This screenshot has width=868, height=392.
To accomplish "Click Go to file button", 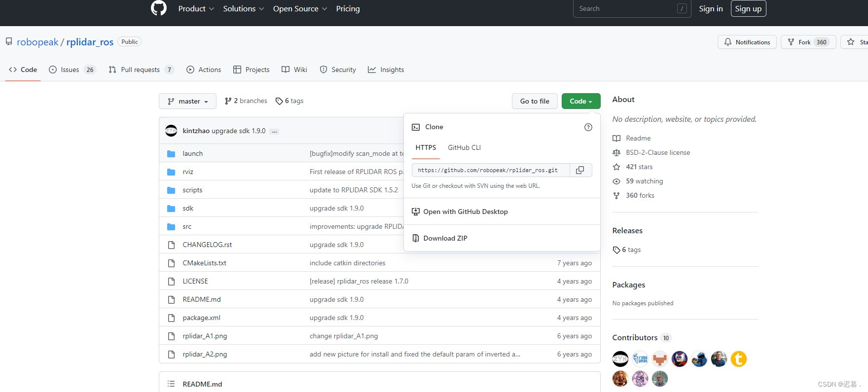I will (535, 101).
